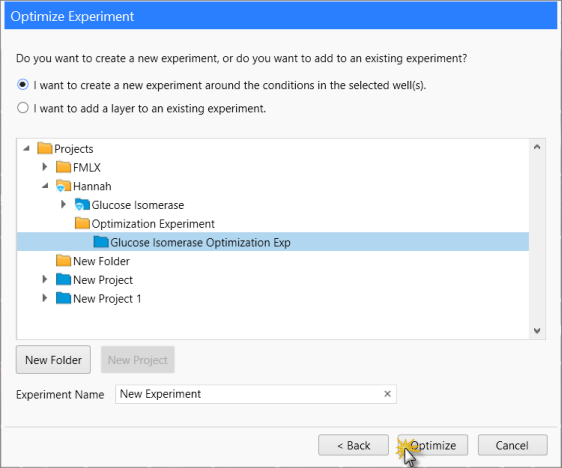The width and height of the screenshot is (562, 468).
Task: Click the Optimization Experiment folder icon
Action: (x=82, y=223)
